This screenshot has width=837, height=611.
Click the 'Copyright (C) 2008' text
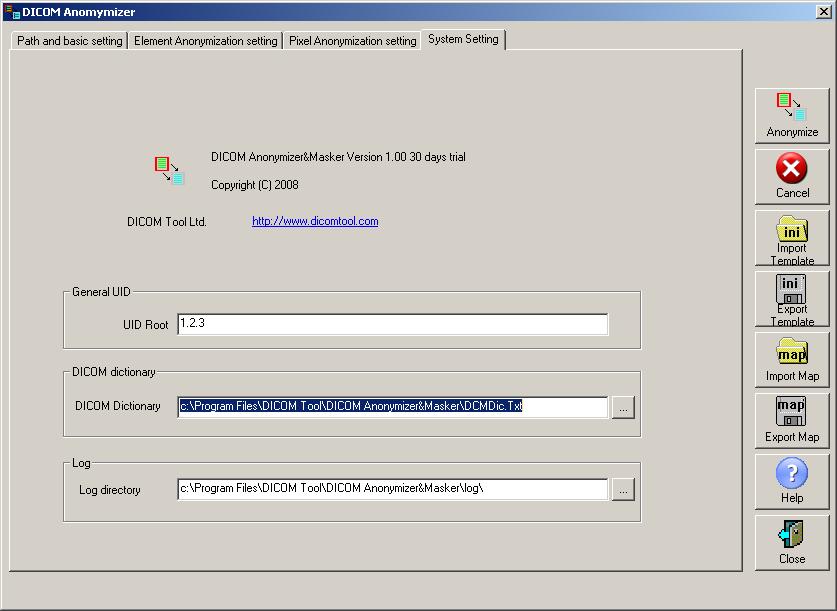point(255,185)
